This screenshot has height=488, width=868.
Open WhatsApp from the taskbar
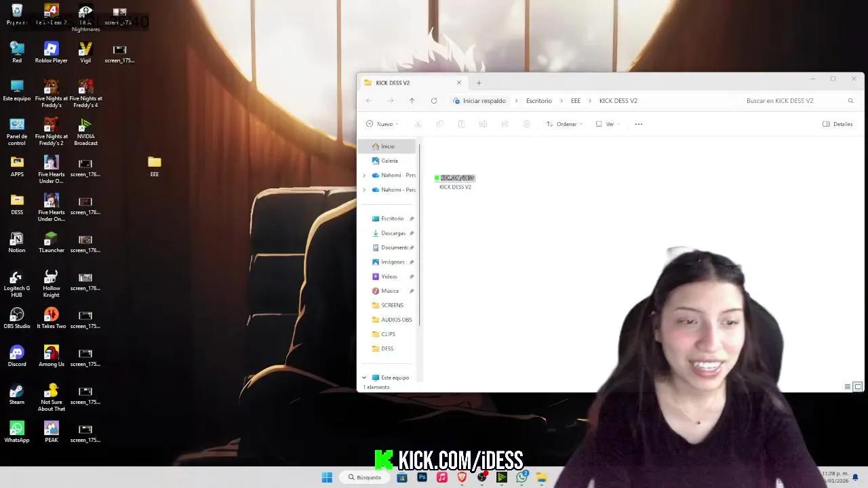[521, 477]
